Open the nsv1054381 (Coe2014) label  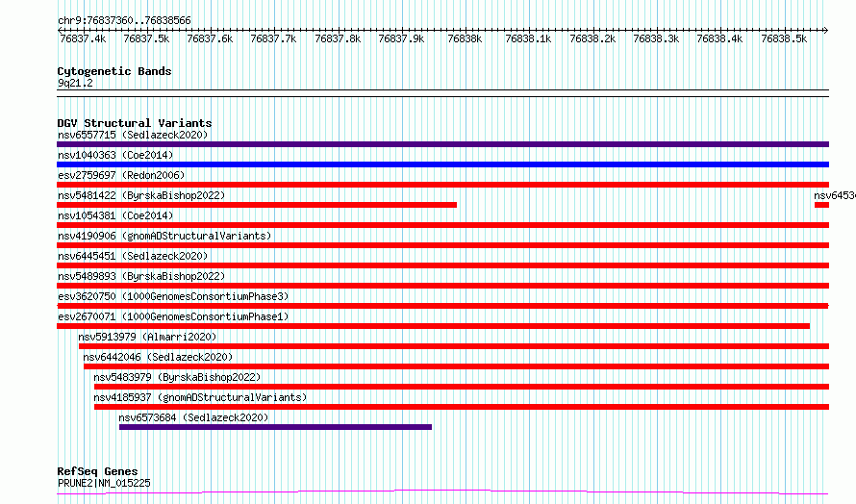click(115, 215)
